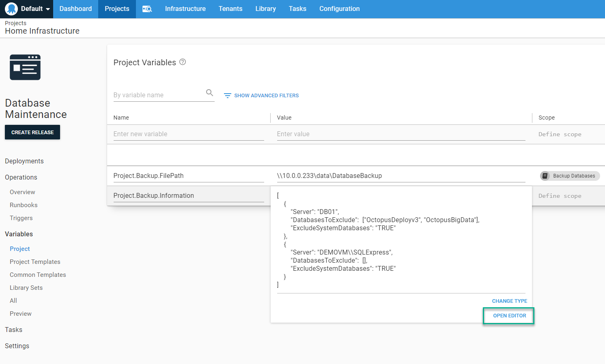The image size is (605, 364).
Task: Click Open Editor for the variable
Action: (509, 316)
